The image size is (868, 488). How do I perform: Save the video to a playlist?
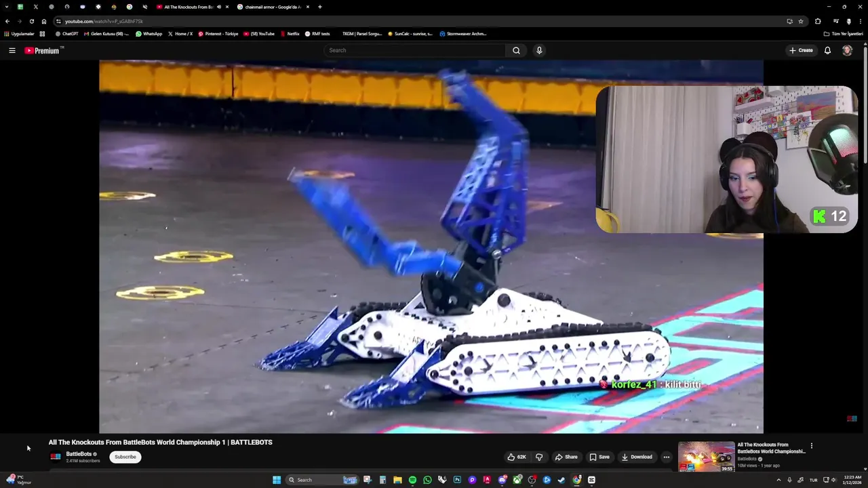pos(599,457)
